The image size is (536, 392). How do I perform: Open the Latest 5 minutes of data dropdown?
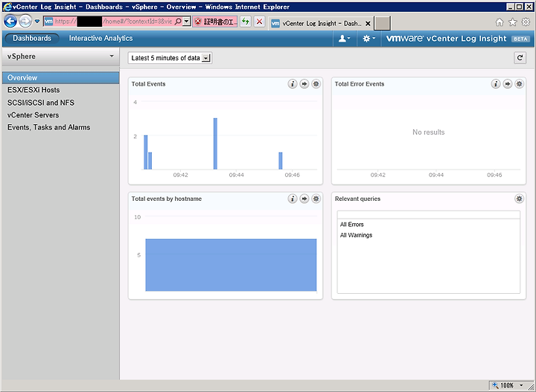pyautogui.click(x=170, y=58)
